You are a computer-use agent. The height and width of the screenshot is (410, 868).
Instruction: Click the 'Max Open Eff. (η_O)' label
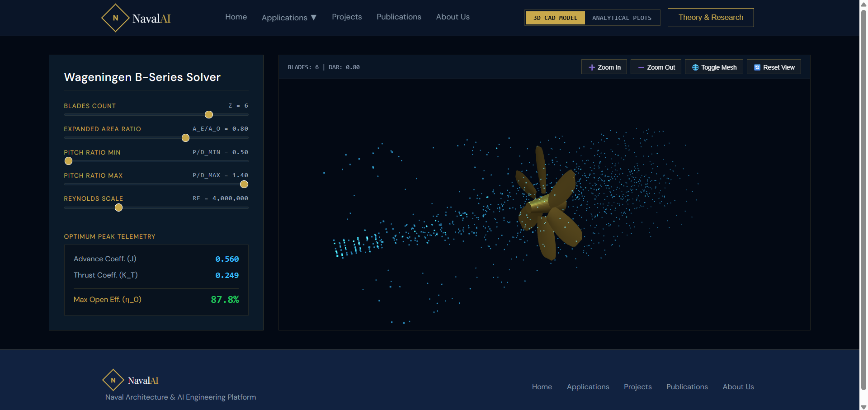[108, 299]
